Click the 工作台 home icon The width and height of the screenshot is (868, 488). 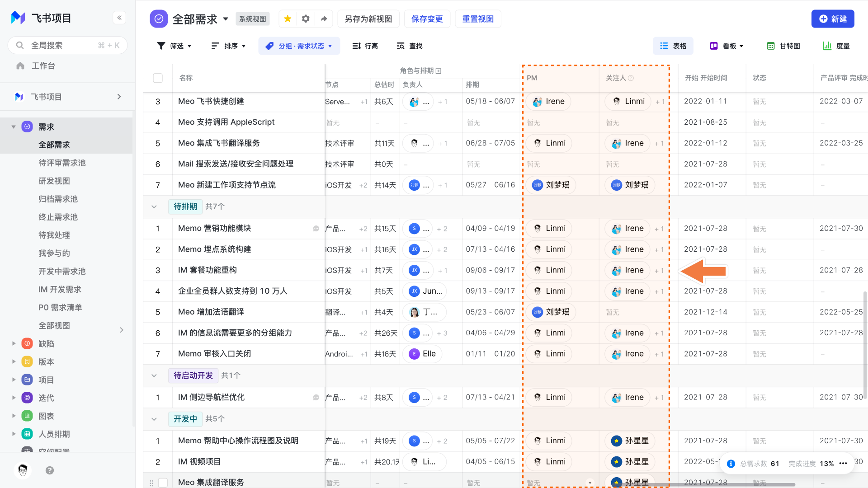point(20,66)
